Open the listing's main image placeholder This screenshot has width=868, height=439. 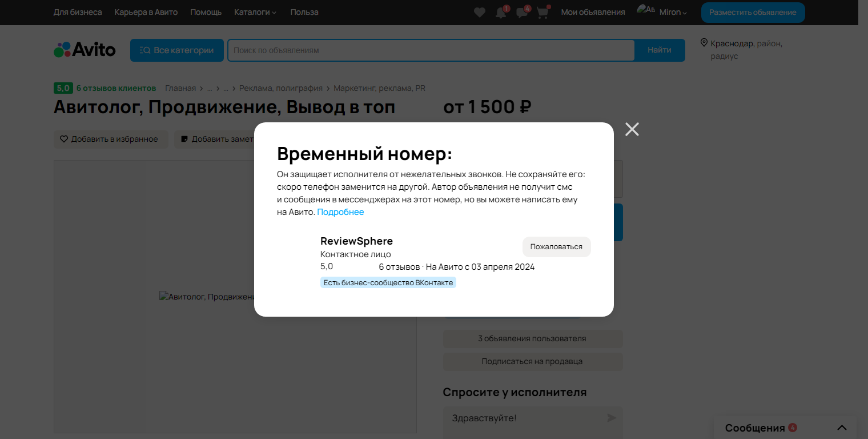(235, 297)
